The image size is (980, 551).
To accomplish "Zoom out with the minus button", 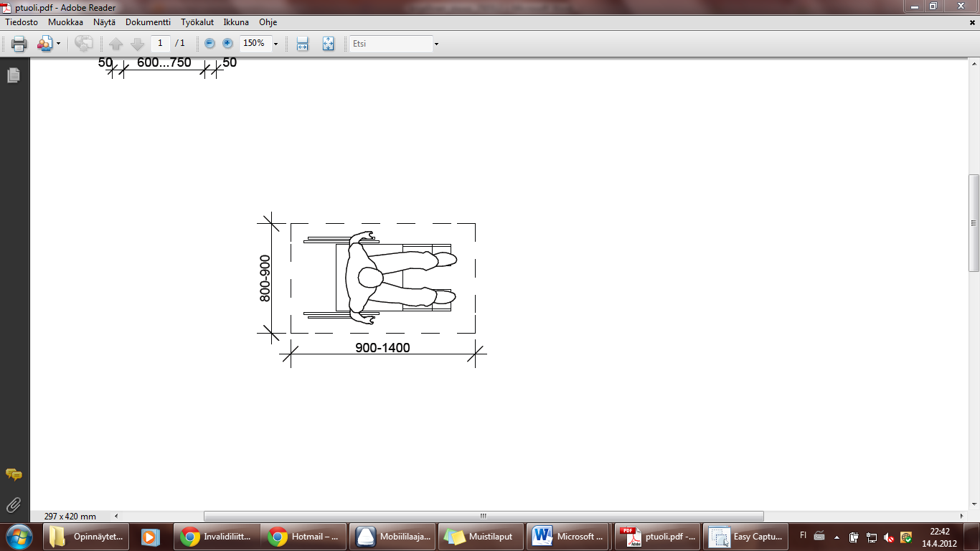I will point(209,44).
